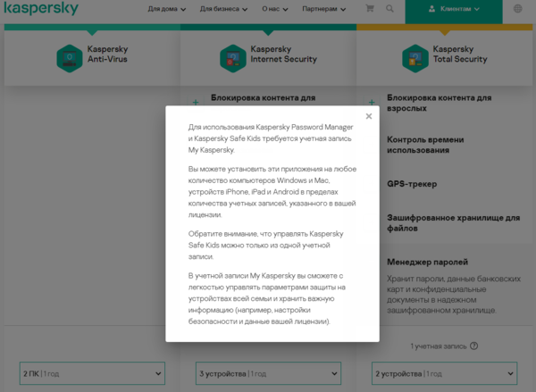The image size is (536, 392).
Task: Open the 'Клиентам' dropdown button
Action: click(x=454, y=12)
